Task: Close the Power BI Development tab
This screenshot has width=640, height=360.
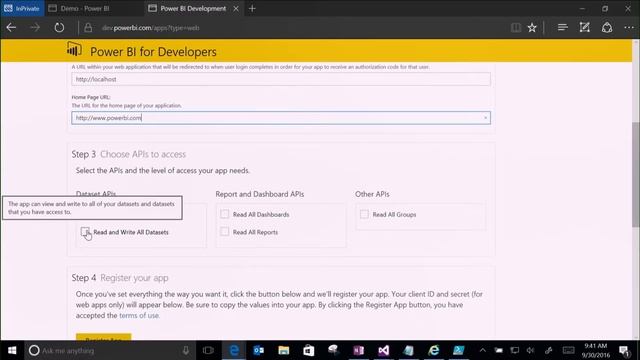Action: (x=236, y=8)
